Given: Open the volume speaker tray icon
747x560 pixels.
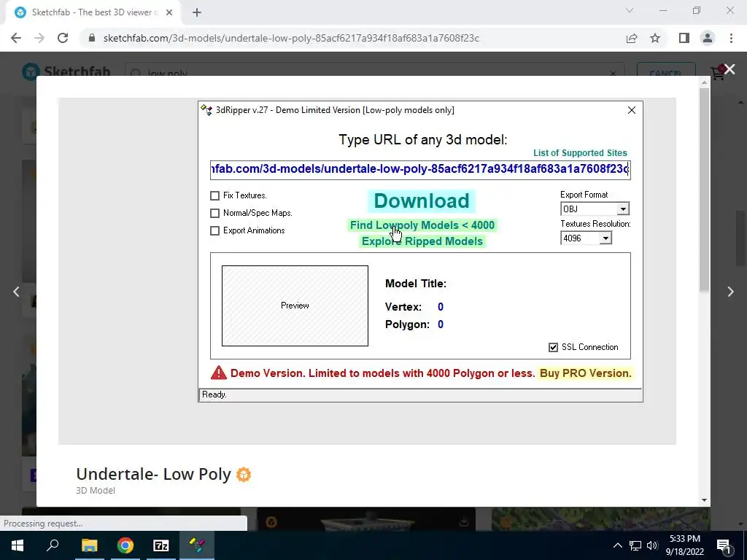Looking at the screenshot, I should pyautogui.click(x=652, y=545).
